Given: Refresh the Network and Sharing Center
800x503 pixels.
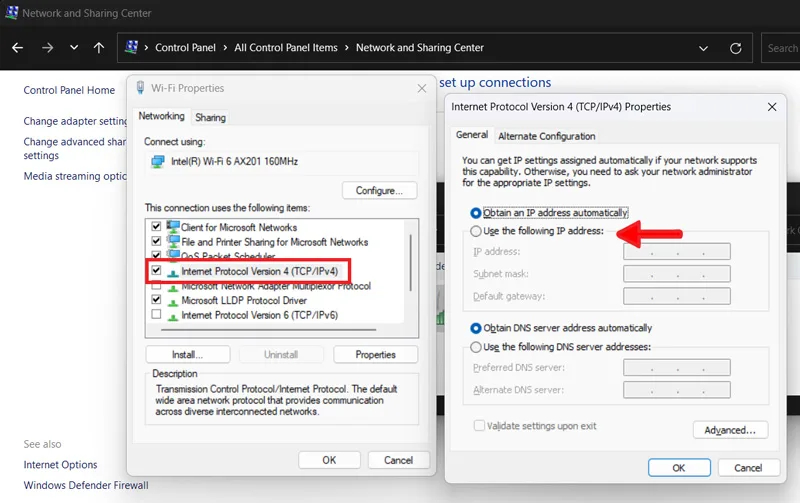Looking at the screenshot, I should [735, 48].
